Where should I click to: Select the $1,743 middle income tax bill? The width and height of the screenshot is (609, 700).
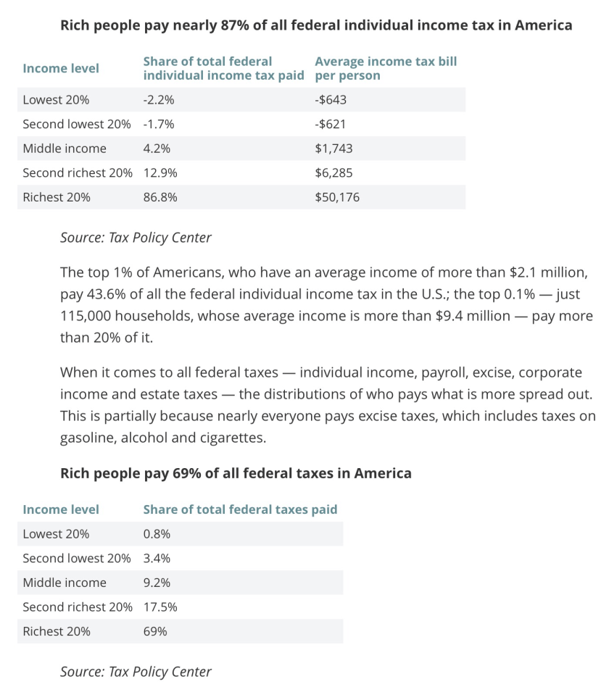[x=333, y=149]
